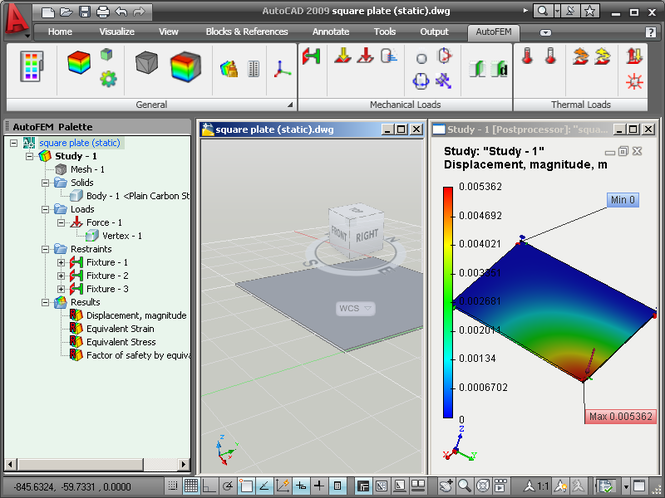Click the yellow layered convection icon
The image size is (665, 498).
pyautogui.click(x=603, y=56)
